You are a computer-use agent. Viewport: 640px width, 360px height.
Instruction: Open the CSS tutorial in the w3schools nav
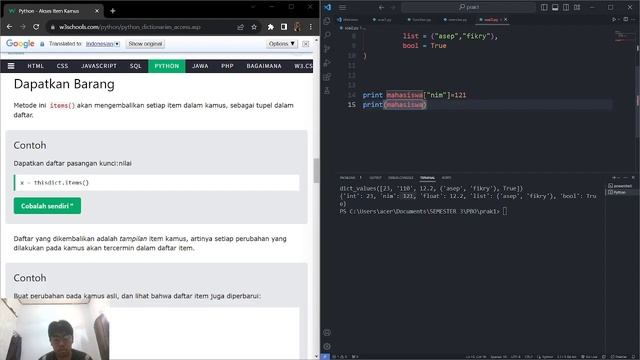62,66
